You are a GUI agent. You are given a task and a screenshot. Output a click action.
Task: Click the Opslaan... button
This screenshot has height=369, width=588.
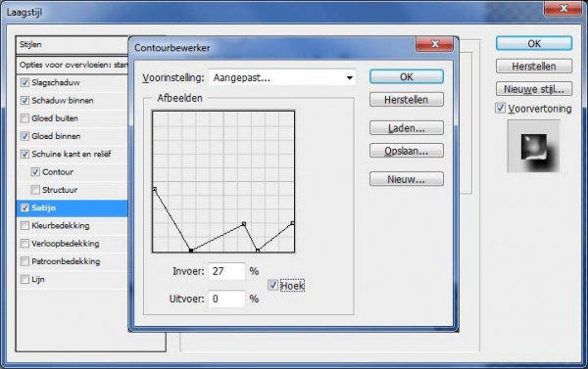[x=407, y=151]
